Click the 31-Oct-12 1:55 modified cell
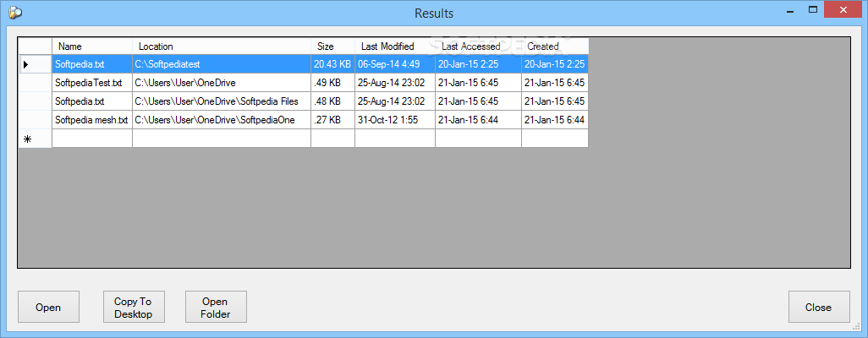 tap(395, 120)
